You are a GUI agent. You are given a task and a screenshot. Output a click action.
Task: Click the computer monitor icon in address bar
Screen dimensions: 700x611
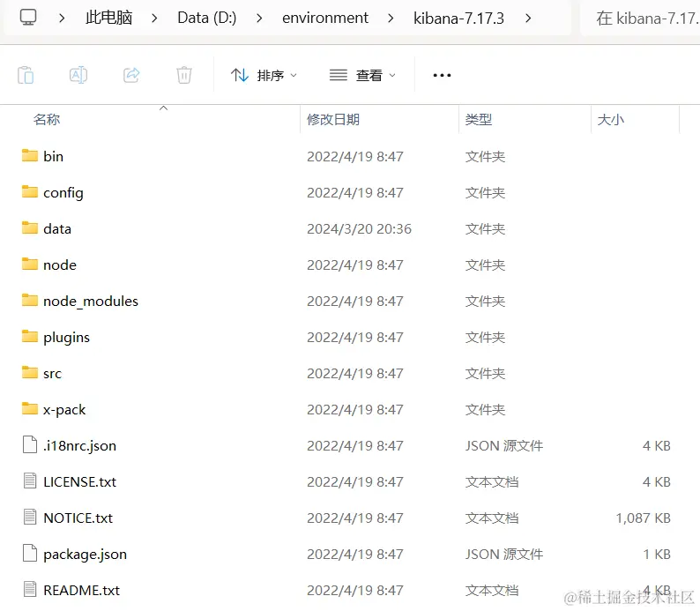28,18
